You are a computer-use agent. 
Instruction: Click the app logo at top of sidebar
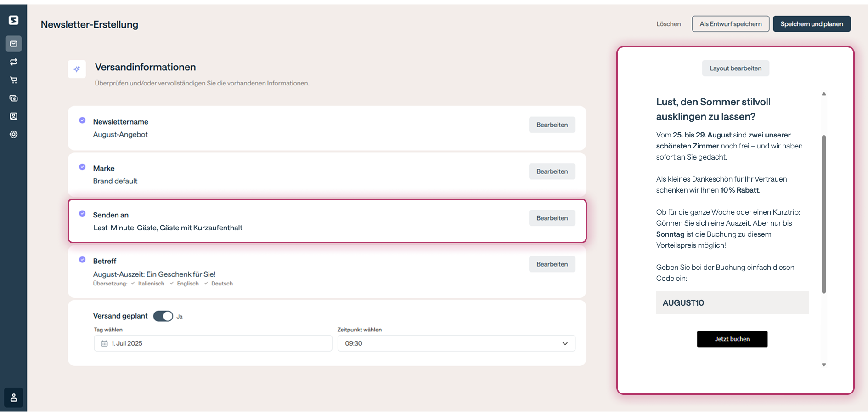(x=14, y=20)
